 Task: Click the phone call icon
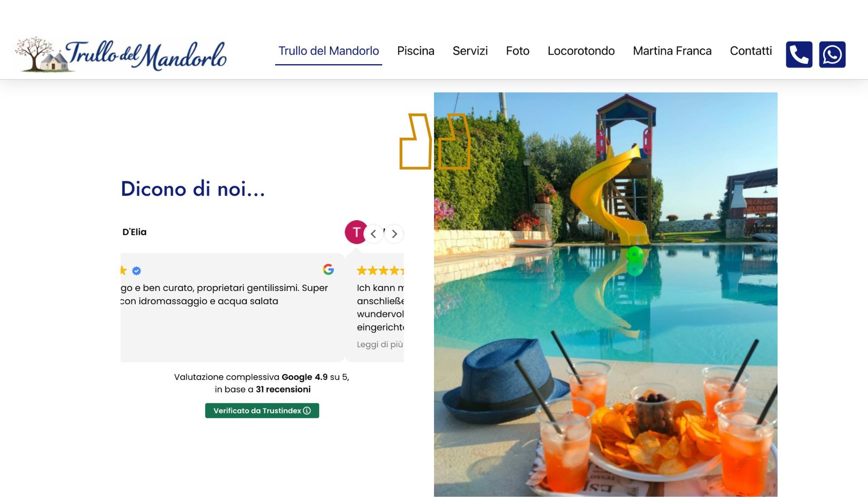[x=799, y=55]
